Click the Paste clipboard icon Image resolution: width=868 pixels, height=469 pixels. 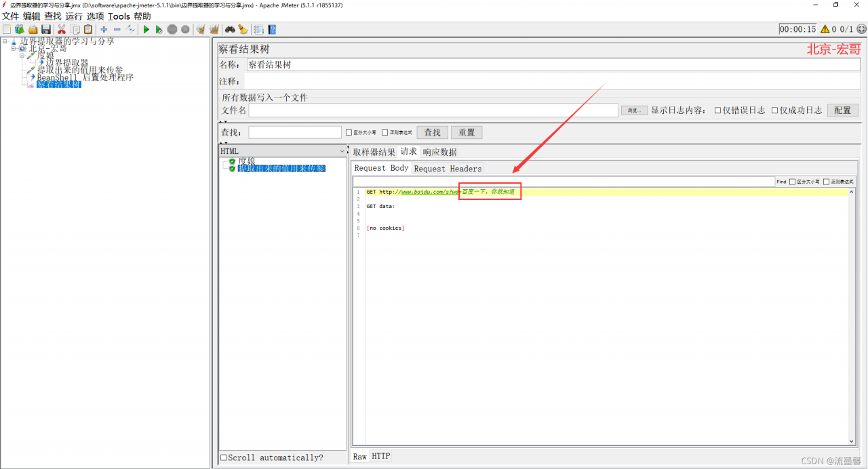point(88,29)
